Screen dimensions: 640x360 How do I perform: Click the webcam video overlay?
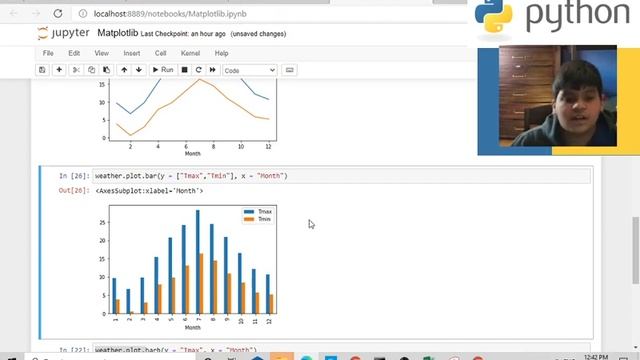click(558, 96)
